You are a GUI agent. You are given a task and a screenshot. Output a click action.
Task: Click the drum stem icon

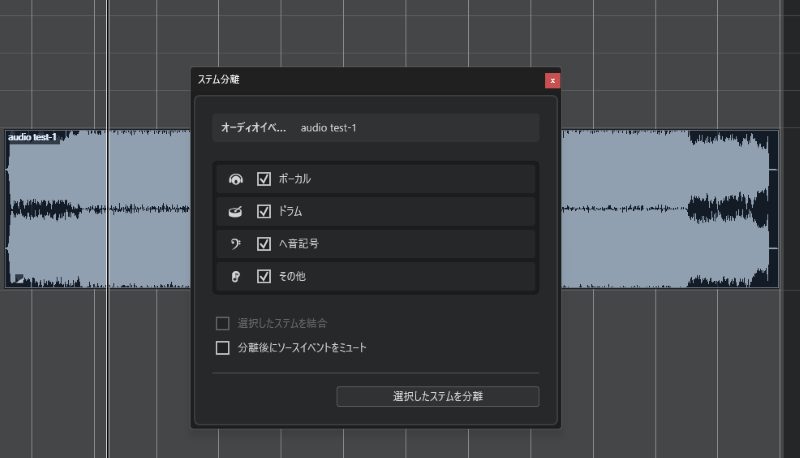point(235,211)
